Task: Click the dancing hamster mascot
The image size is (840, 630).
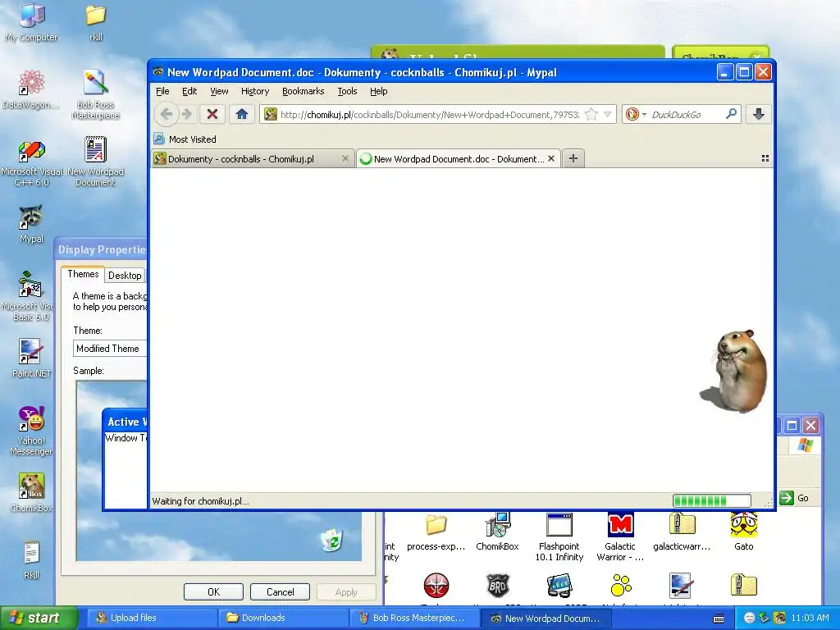Action: 735,371
